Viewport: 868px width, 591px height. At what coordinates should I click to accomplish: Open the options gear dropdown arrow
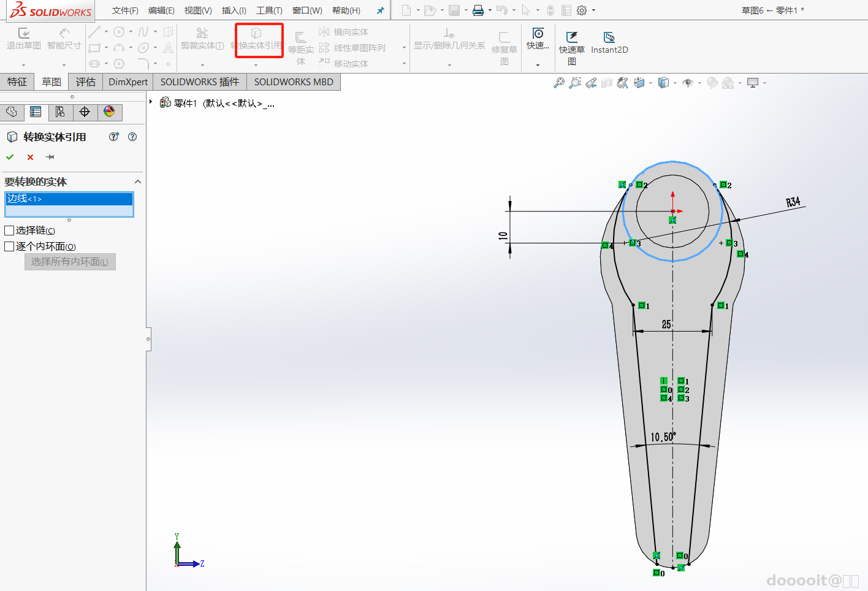(593, 10)
